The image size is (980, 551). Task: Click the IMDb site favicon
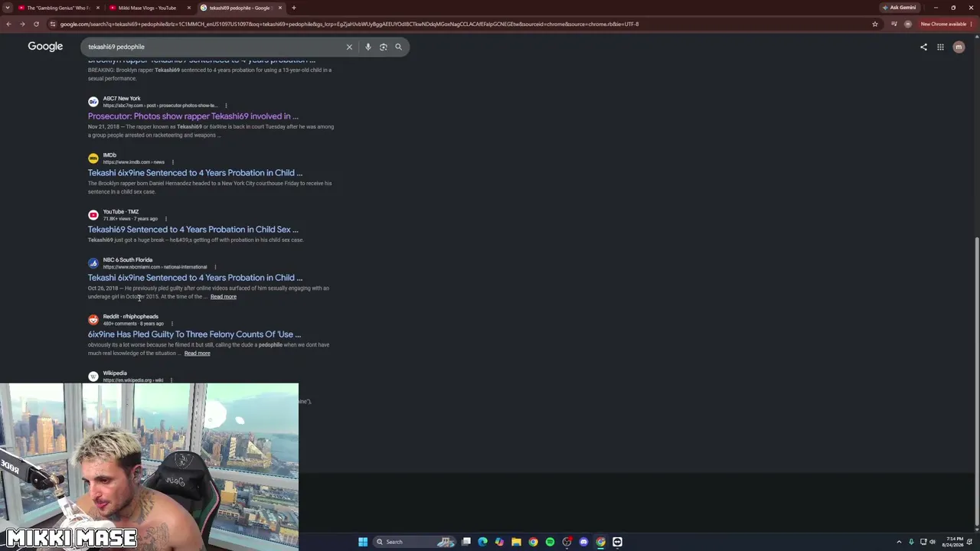(x=93, y=158)
